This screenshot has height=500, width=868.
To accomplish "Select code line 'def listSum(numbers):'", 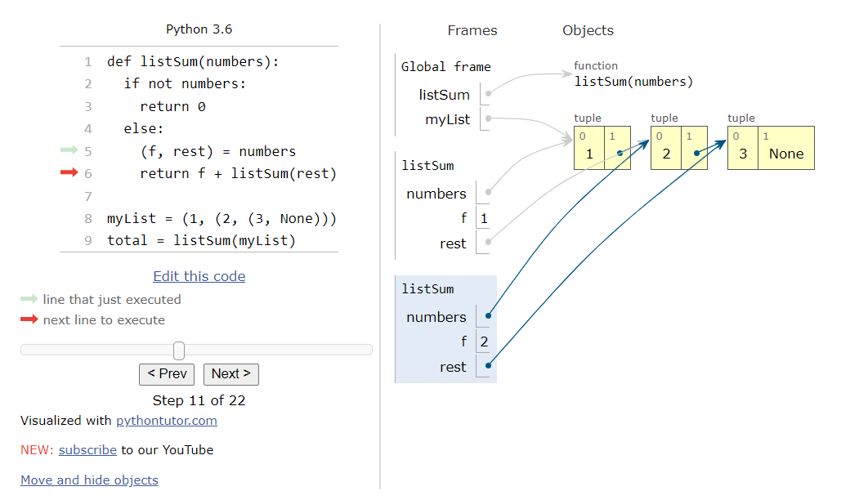I will tap(193, 61).
